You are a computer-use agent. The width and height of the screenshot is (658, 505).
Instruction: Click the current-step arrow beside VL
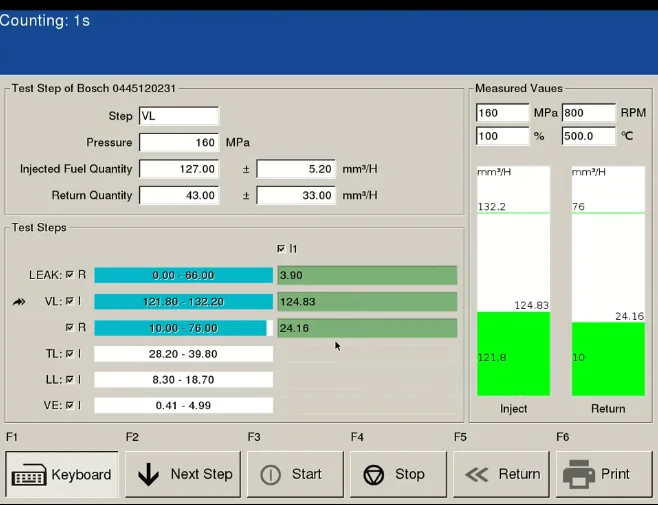coord(19,301)
